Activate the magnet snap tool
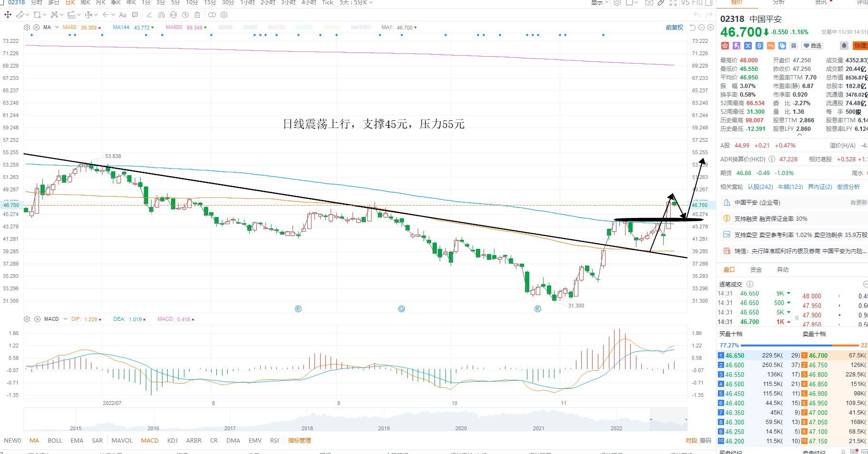868x454 pixels. (161, 15)
